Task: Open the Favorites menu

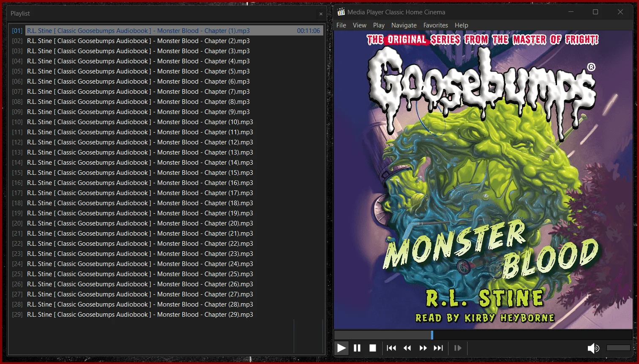Action: 436,25
